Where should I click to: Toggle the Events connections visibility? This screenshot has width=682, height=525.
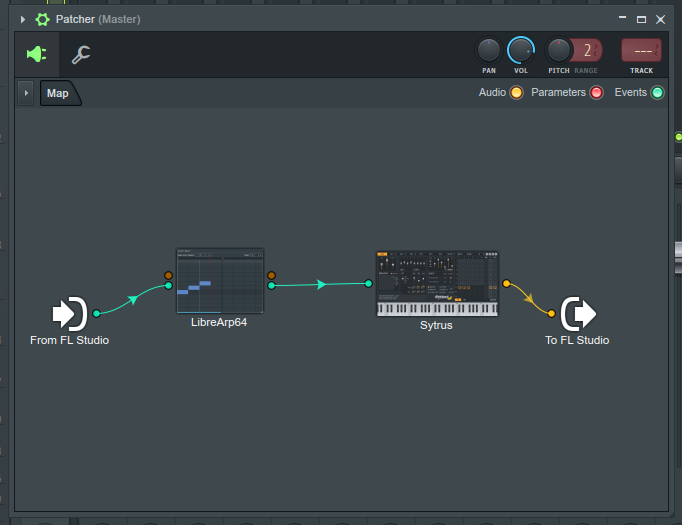[657, 93]
